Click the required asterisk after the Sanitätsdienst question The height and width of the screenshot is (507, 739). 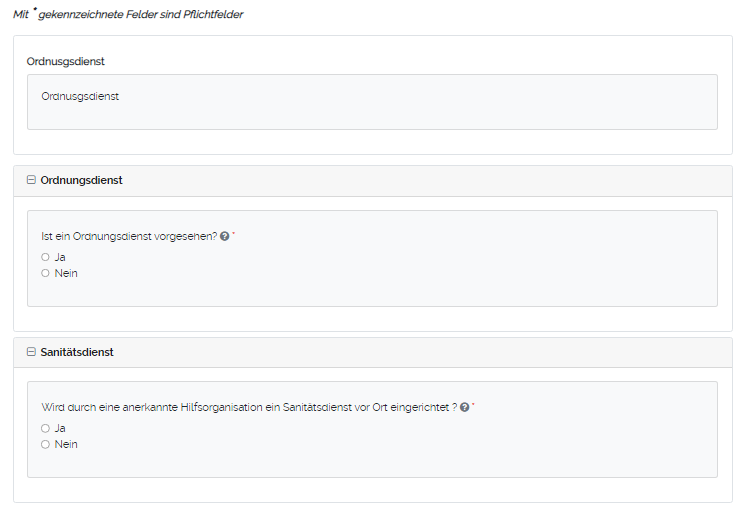(474, 406)
